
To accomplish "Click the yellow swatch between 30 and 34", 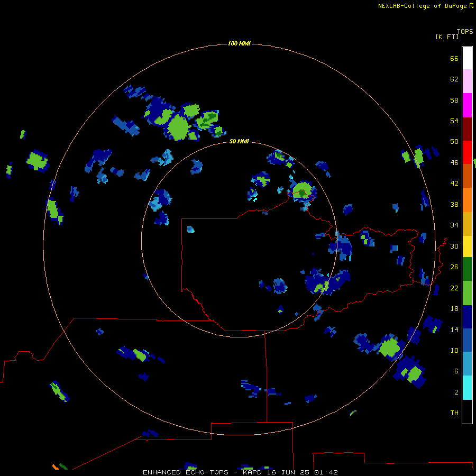I will coord(467,246).
